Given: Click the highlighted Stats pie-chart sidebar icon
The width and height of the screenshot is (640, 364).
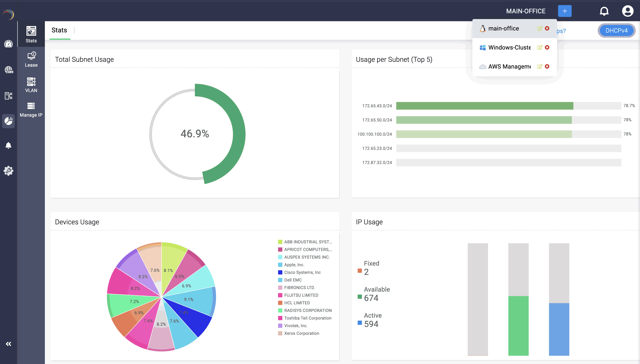Looking at the screenshot, I should pos(8,121).
